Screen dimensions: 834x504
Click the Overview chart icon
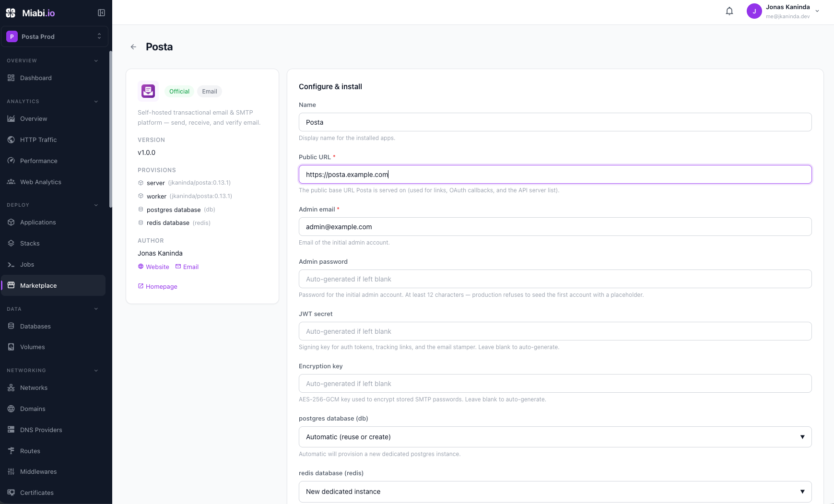tap(11, 118)
